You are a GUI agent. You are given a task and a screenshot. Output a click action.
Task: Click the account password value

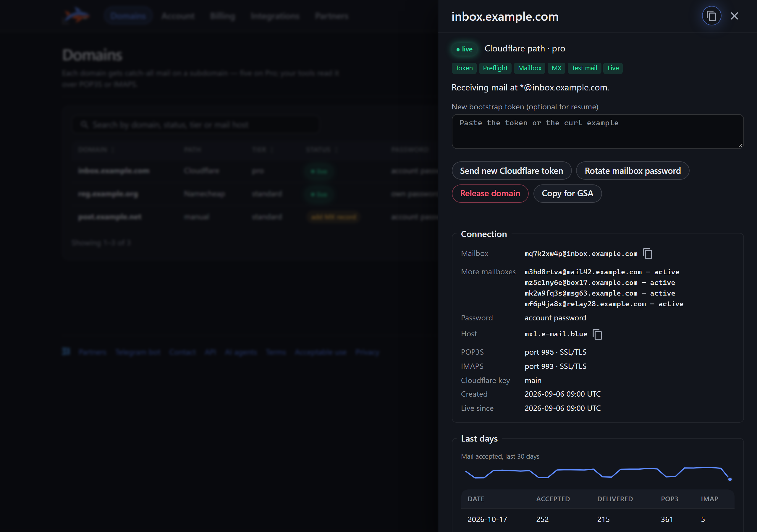(x=555, y=318)
